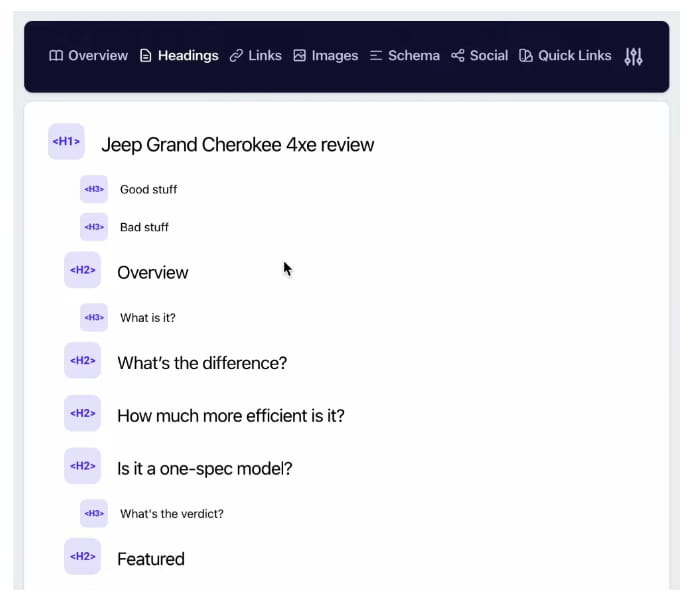Screen dimensions: 690x603
Task: Click the H3 badge next to What is it?
Action: pyautogui.click(x=94, y=317)
